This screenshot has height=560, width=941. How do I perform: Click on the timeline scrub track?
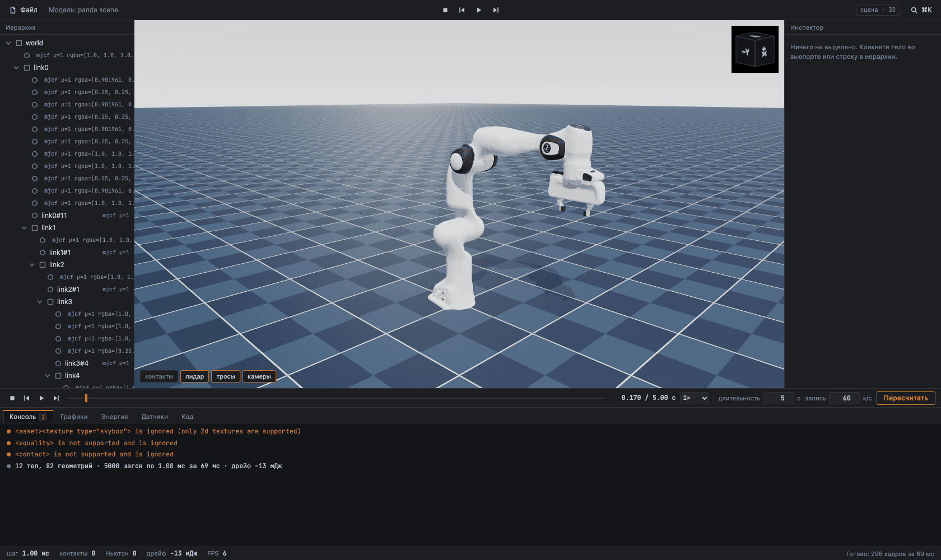pyautogui.click(x=336, y=398)
